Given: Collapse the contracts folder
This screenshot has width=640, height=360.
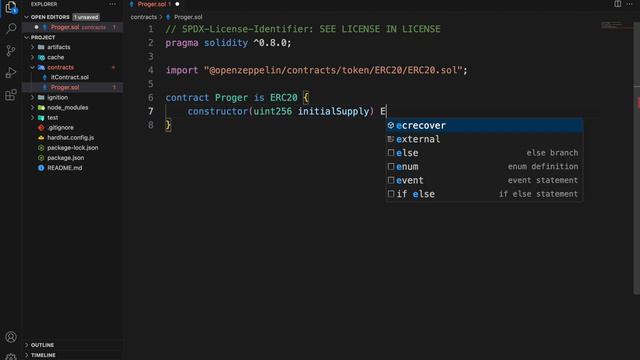Looking at the screenshot, I should click(x=33, y=67).
